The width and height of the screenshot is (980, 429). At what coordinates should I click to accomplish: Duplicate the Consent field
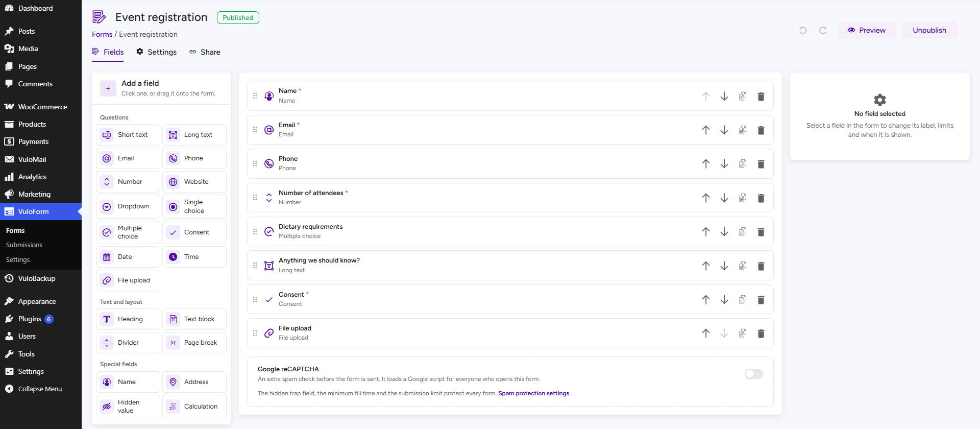pyautogui.click(x=743, y=300)
